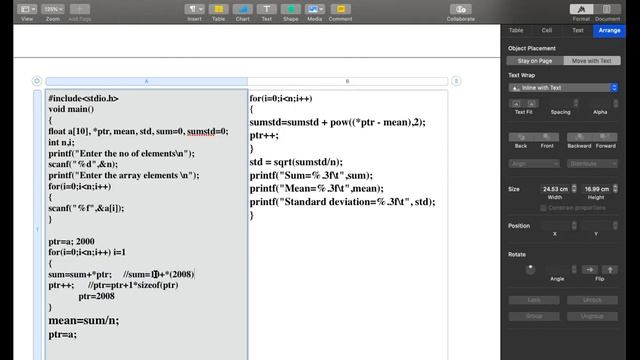Click the Width stepper arrows
640x360 pixels.
(x=574, y=189)
